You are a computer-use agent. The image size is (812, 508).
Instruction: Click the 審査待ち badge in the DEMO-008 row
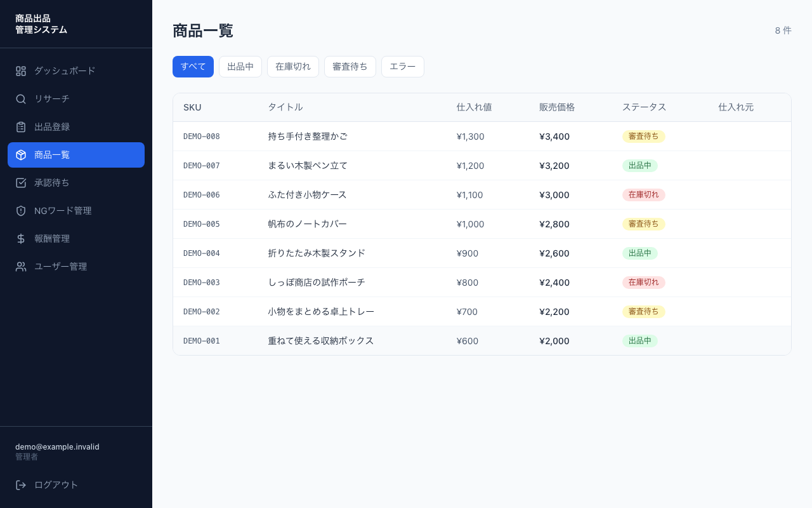(644, 137)
